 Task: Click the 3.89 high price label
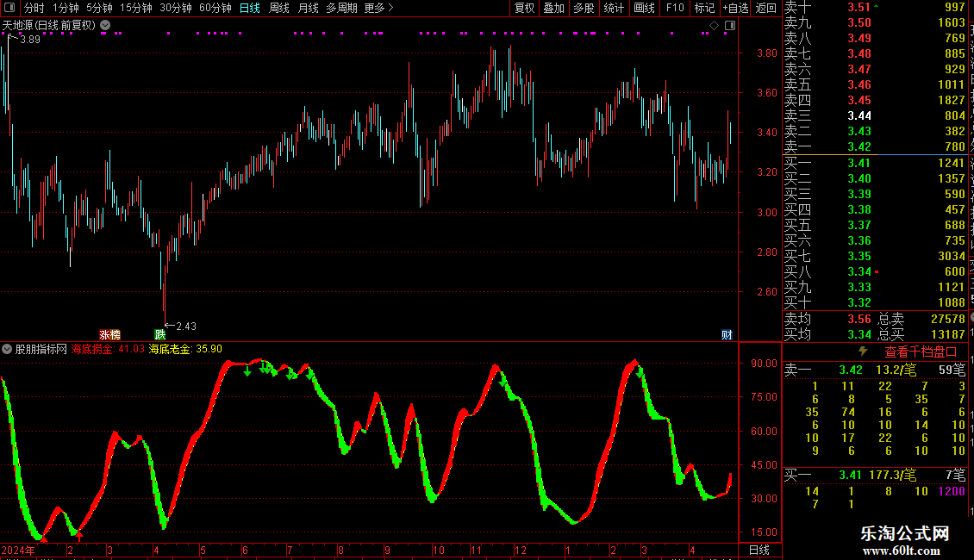[x=30, y=39]
